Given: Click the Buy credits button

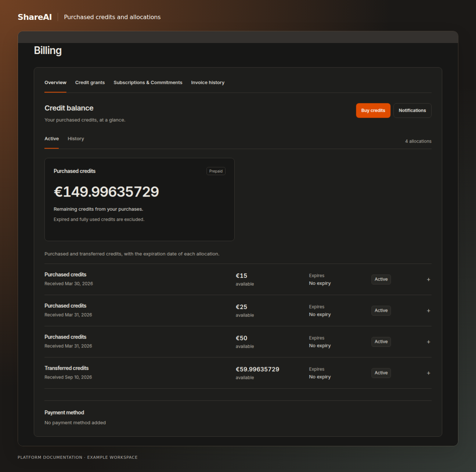Looking at the screenshot, I should click(x=373, y=111).
